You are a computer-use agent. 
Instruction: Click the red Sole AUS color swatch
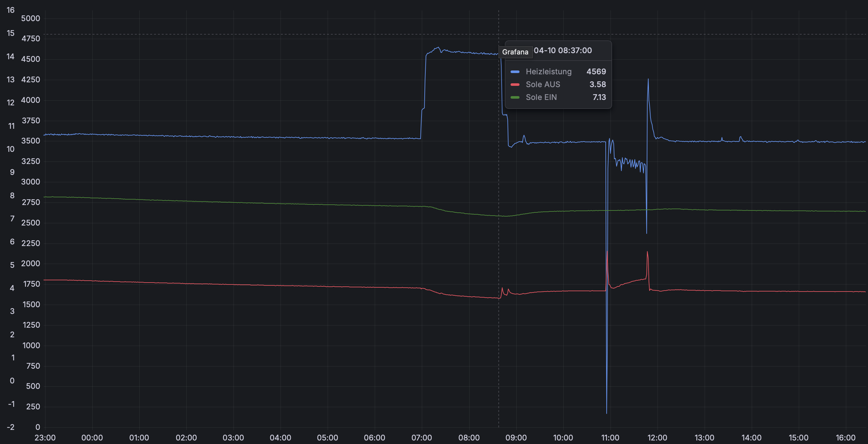click(x=515, y=85)
